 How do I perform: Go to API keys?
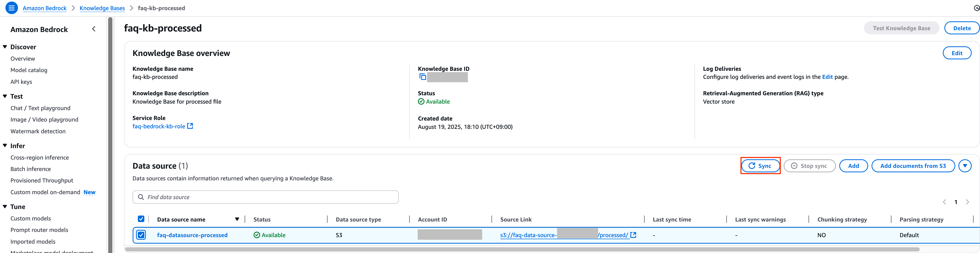point(21,82)
